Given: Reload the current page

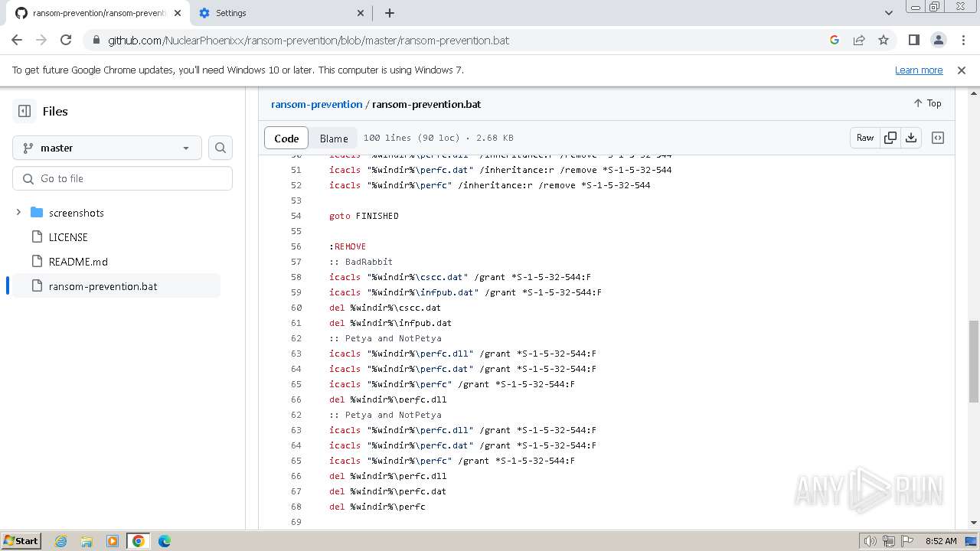Looking at the screenshot, I should 66,40.
